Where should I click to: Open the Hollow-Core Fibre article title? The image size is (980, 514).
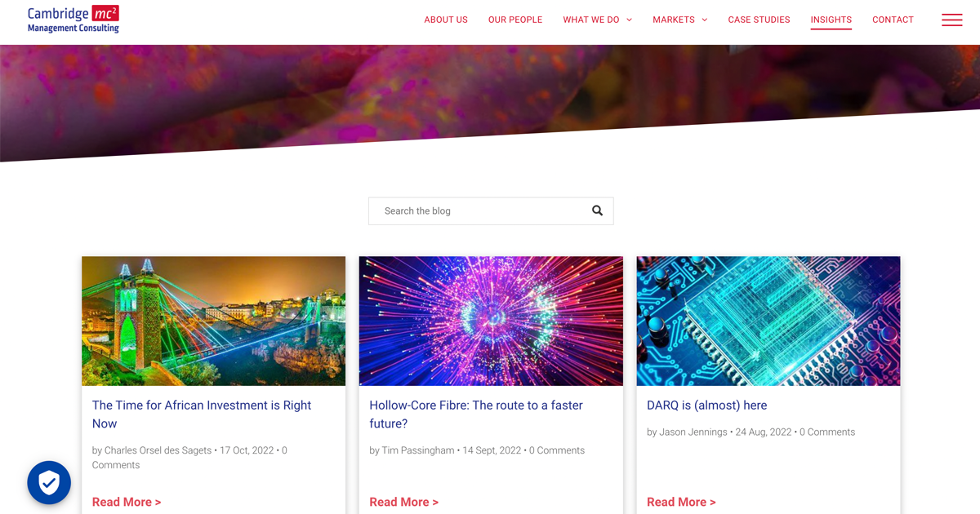[x=476, y=414]
